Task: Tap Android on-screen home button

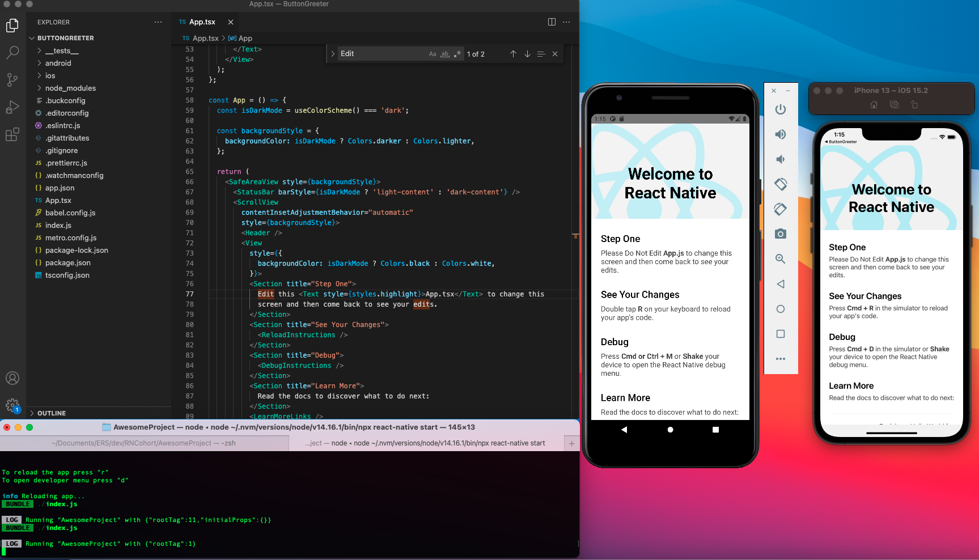Action: [x=670, y=430]
